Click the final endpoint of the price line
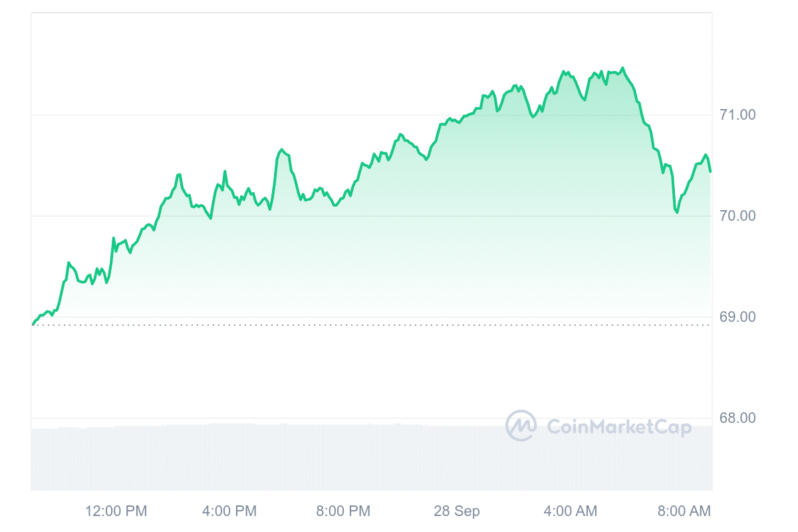 (x=710, y=172)
